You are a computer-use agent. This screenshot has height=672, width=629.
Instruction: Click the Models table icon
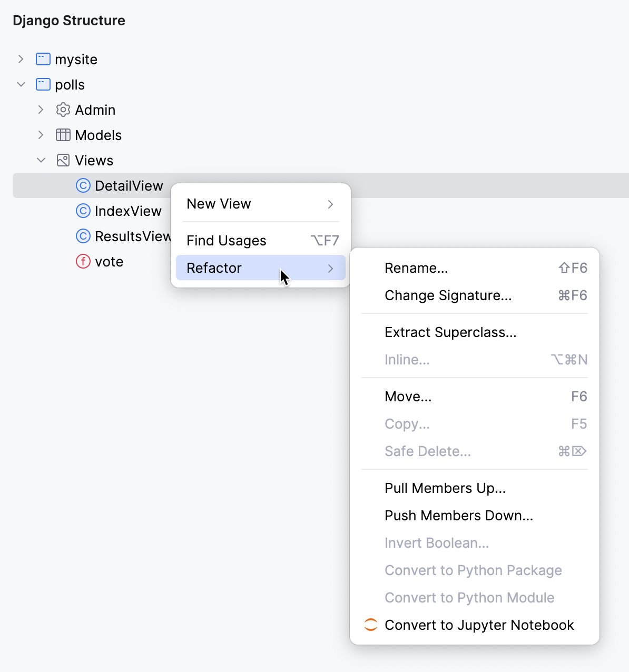pyautogui.click(x=63, y=135)
